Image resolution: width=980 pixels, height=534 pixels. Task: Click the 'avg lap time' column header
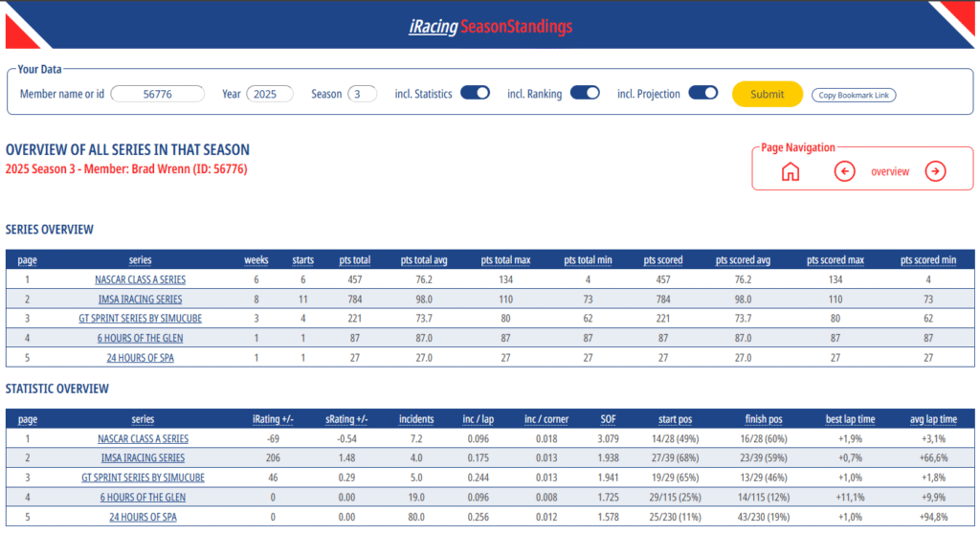click(x=934, y=419)
